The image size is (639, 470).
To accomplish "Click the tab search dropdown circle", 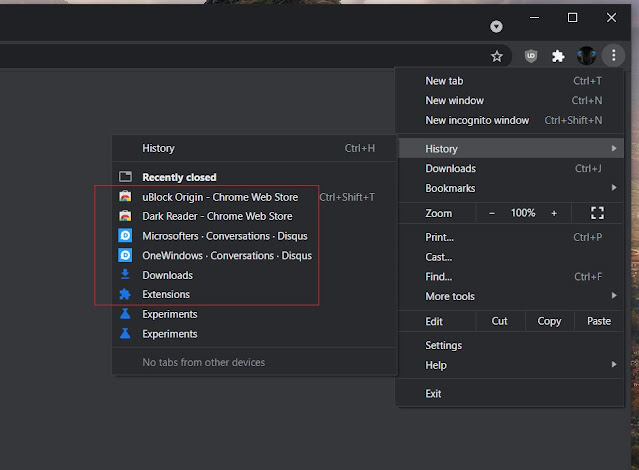I will point(496,26).
